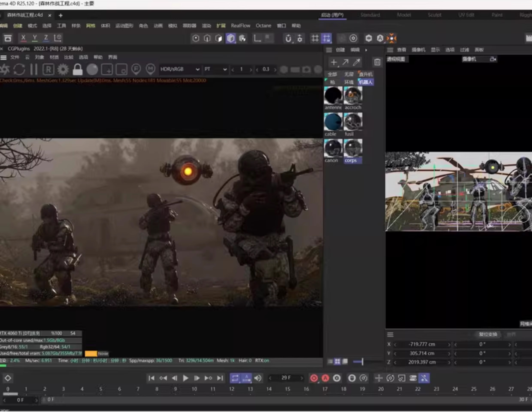Image resolution: width=532 pixels, height=412 pixels.
Task: Toggle Z axis lock
Action: tap(46, 38)
